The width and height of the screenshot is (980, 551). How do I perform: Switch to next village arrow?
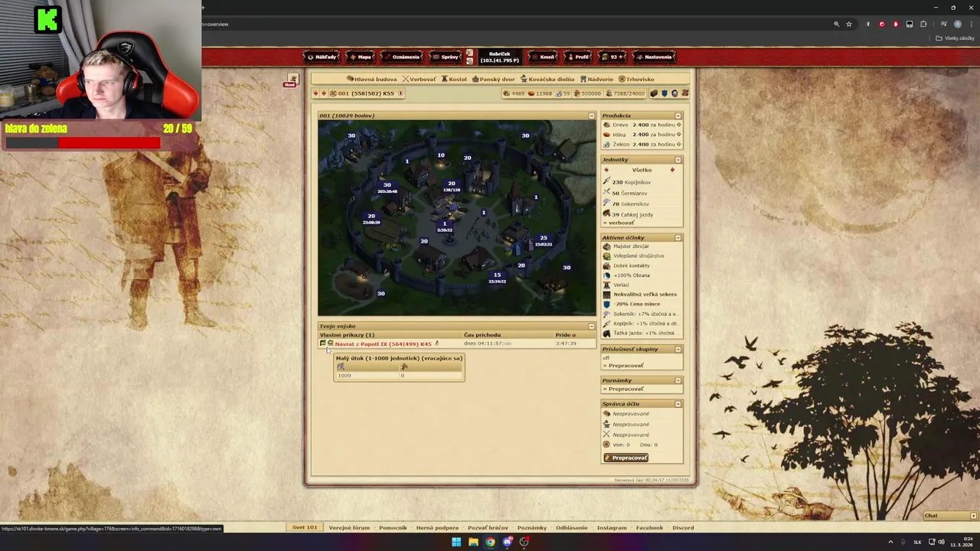(x=323, y=93)
